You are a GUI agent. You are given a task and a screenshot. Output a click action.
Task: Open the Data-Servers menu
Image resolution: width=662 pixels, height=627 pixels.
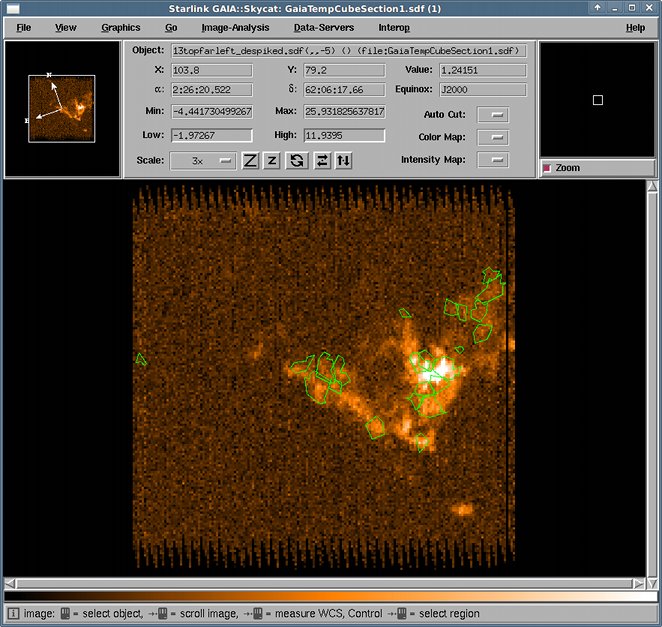coord(324,27)
